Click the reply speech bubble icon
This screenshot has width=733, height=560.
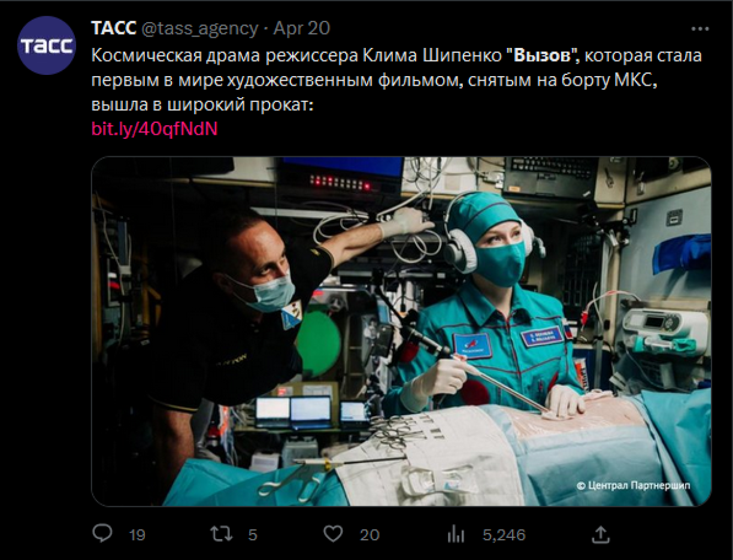[103, 533]
